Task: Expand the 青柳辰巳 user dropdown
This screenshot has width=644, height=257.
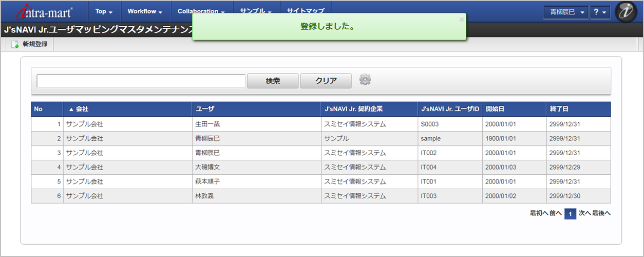Action: pyautogui.click(x=566, y=12)
